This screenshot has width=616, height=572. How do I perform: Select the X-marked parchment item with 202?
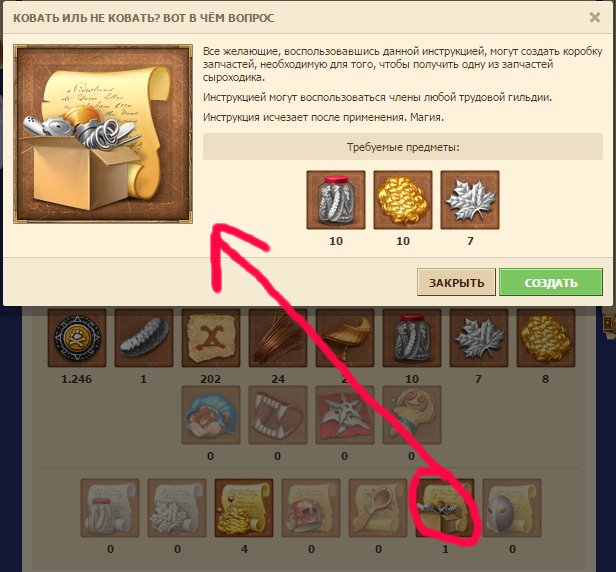pos(211,337)
